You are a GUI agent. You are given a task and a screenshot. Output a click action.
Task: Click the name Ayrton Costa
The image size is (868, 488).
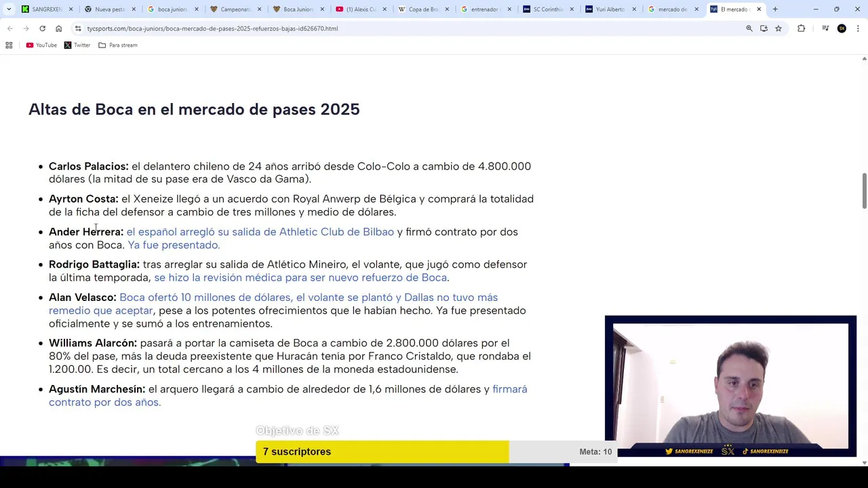click(x=83, y=199)
